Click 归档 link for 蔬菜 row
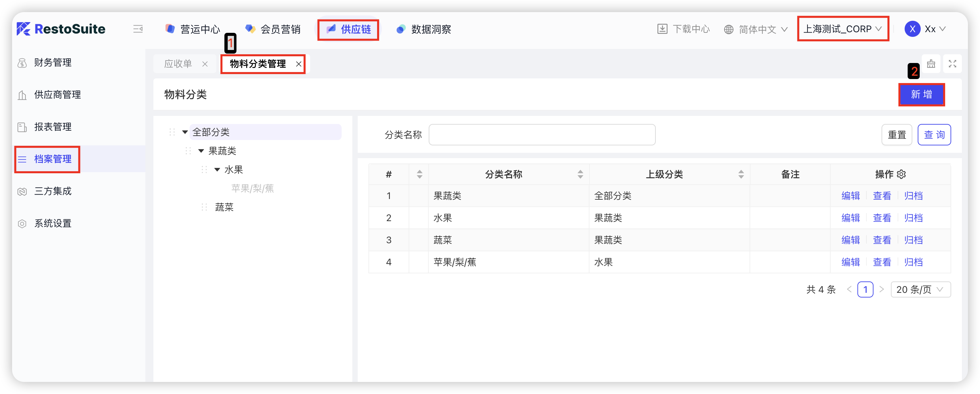Viewport: 980px width, 394px height. [913, 240]
